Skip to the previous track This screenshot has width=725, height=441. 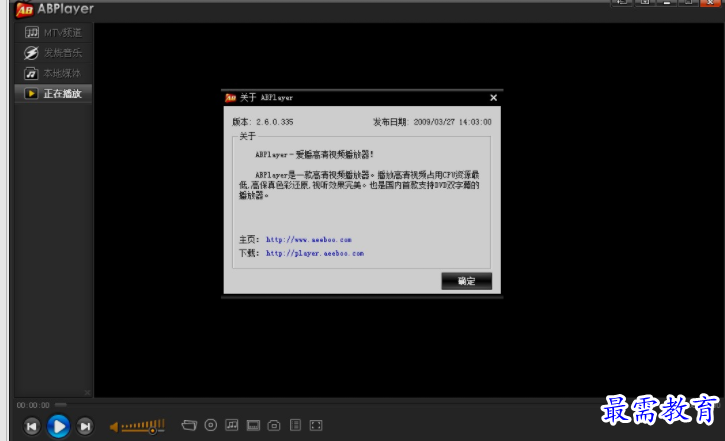31,427
